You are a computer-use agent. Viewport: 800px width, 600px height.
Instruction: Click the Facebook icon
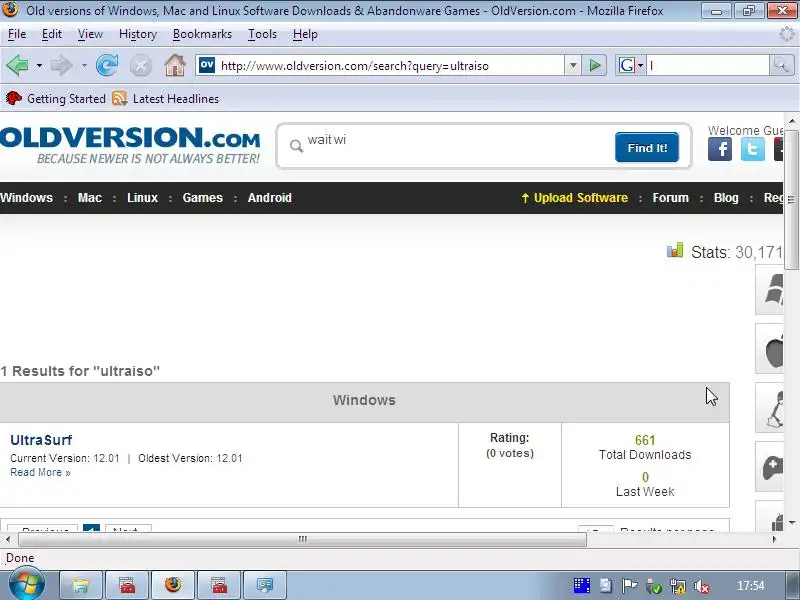coord(720,149)
